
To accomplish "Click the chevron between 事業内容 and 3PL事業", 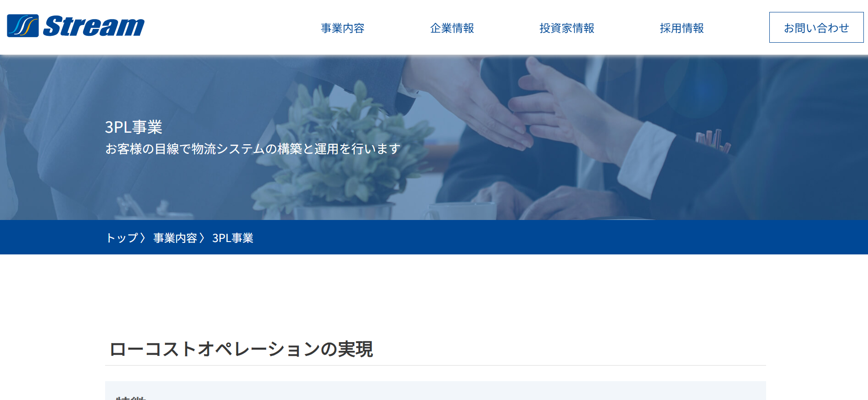I will pos(202,238).
